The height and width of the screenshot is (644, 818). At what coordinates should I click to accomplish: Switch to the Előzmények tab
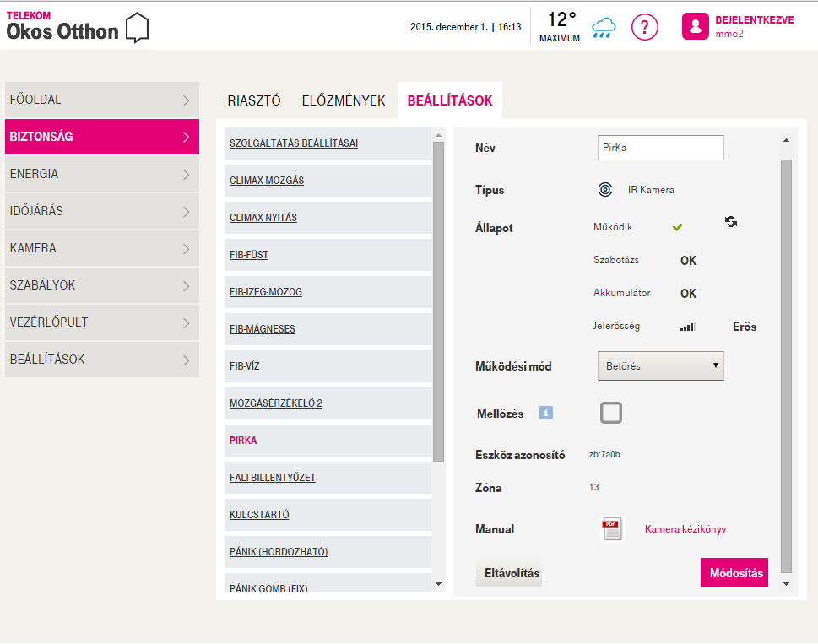344,100
